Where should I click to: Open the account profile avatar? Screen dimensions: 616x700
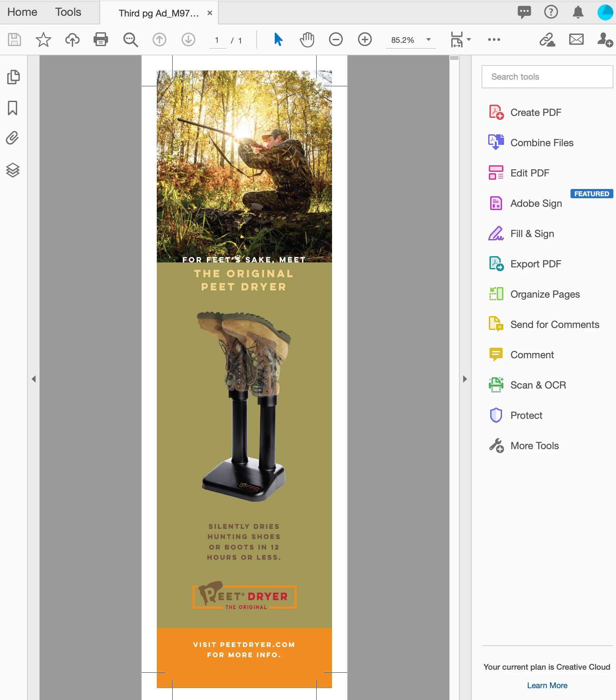[x=606, y=12]
